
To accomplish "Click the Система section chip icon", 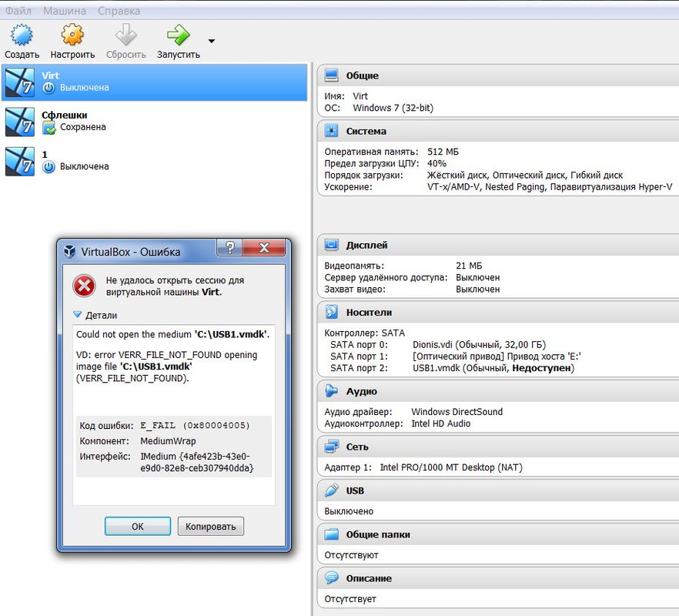I will (x=332, y=131).
